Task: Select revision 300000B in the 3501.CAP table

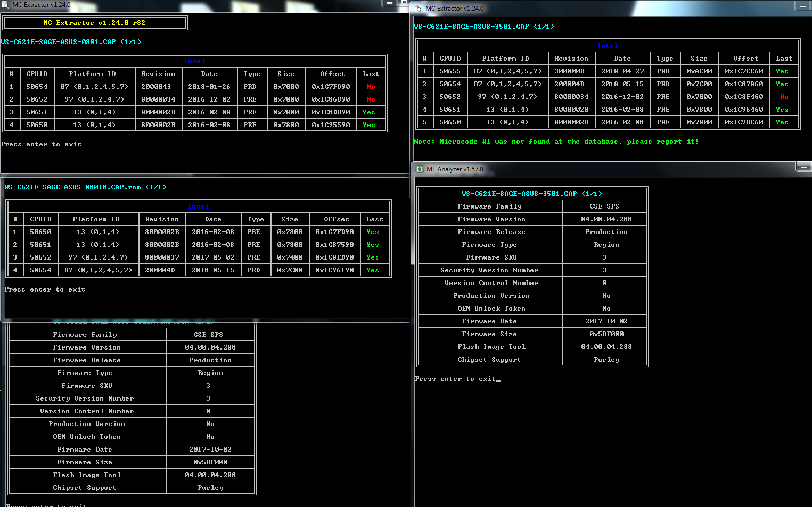Action: pos(569,71)
